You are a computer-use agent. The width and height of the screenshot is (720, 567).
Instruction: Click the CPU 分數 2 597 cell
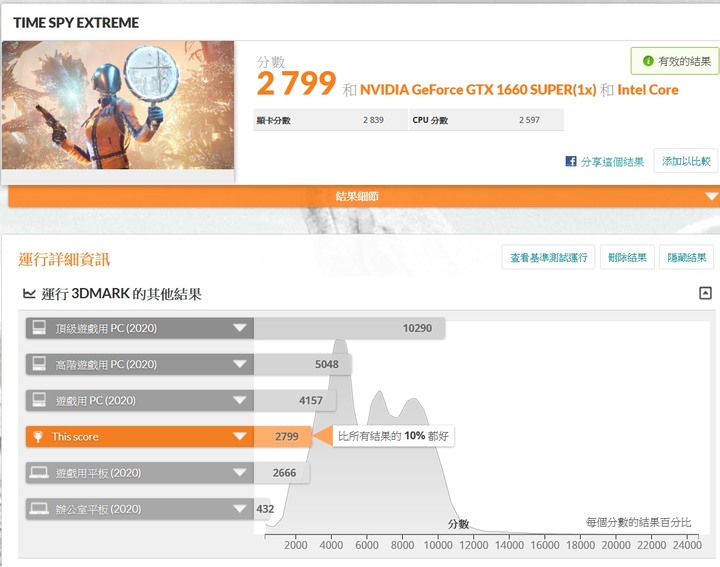pos(486,120)
